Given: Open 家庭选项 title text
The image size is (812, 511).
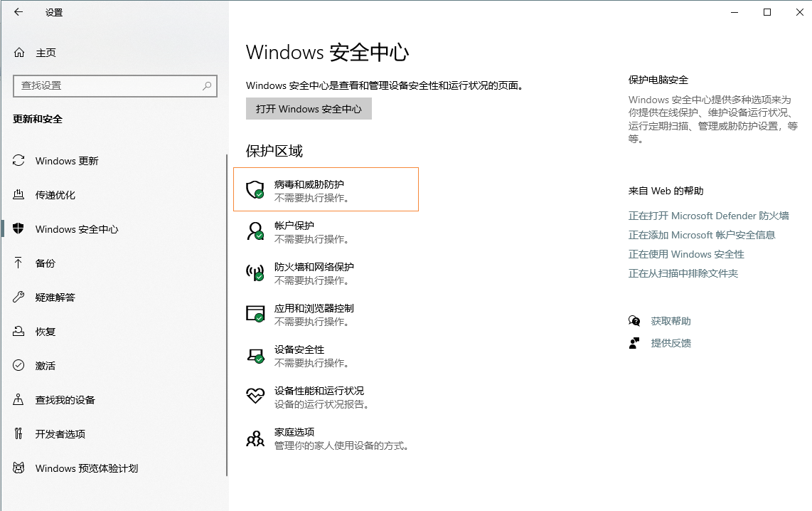Looking at the screenshot, I should click(294, 432).
